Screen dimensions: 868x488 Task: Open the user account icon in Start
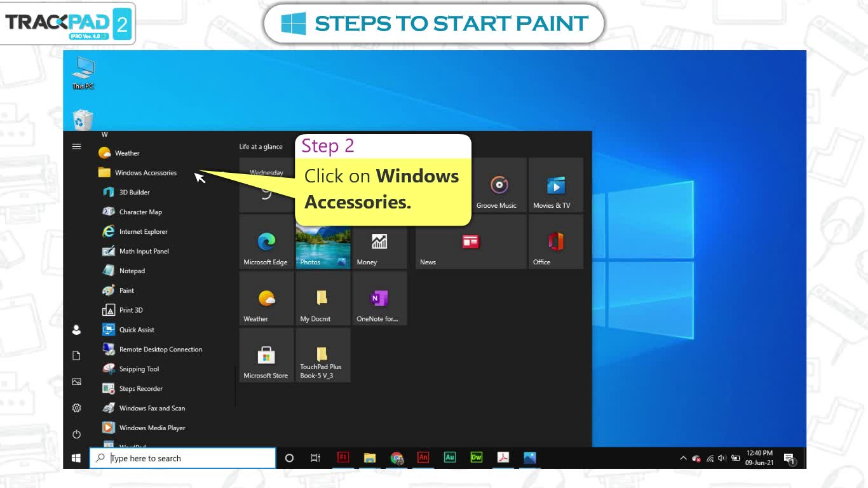[76, 330]
